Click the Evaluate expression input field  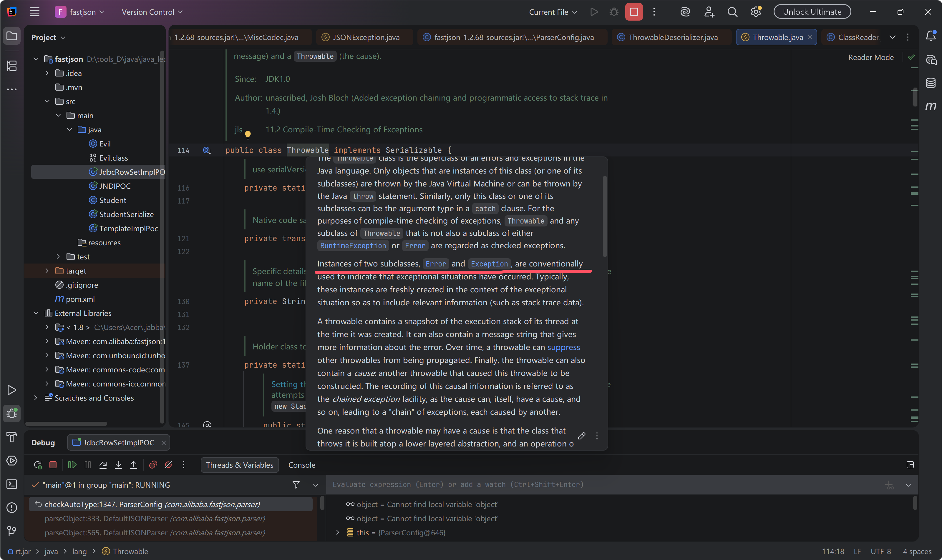[x=604, y=484]
